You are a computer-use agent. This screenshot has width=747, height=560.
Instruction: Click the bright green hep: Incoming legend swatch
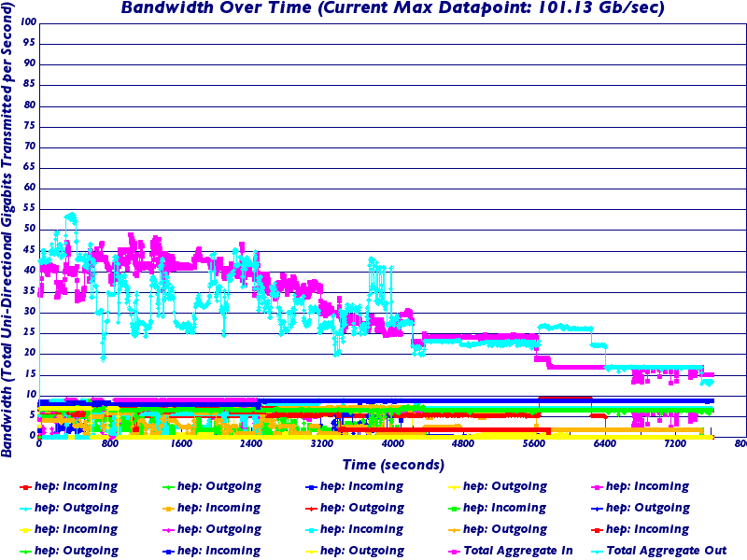454,509
